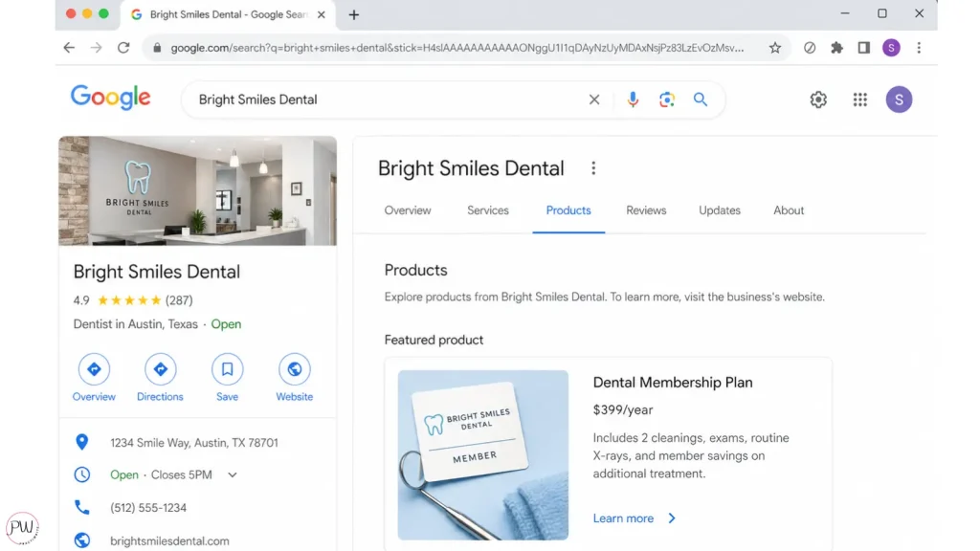Image resolution: width=980 pixels, height=551 pixels.
Task: Open Google apps grid menu
Action: 859,99
